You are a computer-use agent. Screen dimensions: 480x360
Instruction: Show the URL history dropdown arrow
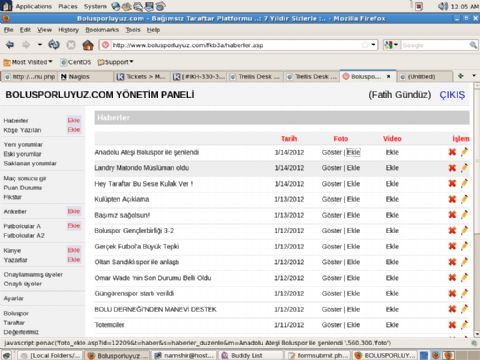coord(373,44)
